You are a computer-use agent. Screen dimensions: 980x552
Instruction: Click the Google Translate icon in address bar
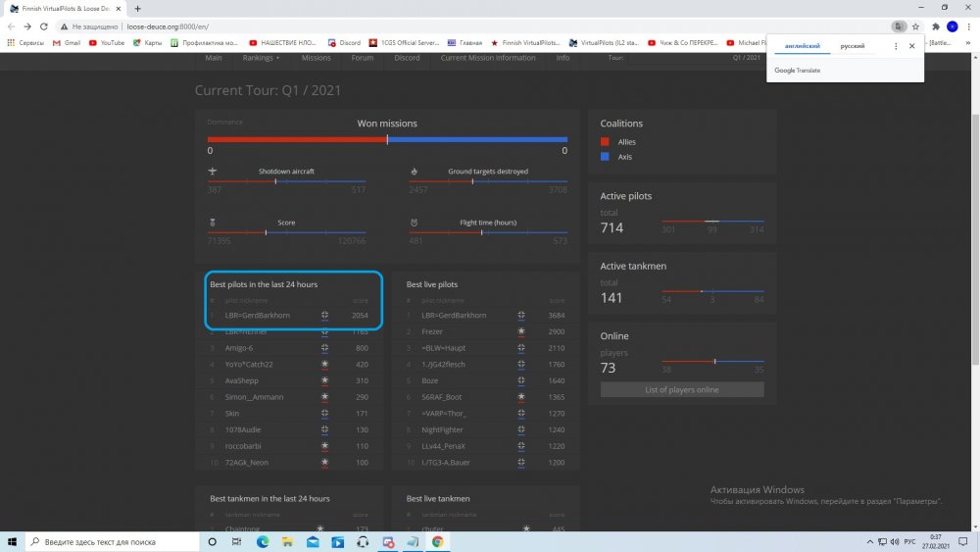click(898, 26)
